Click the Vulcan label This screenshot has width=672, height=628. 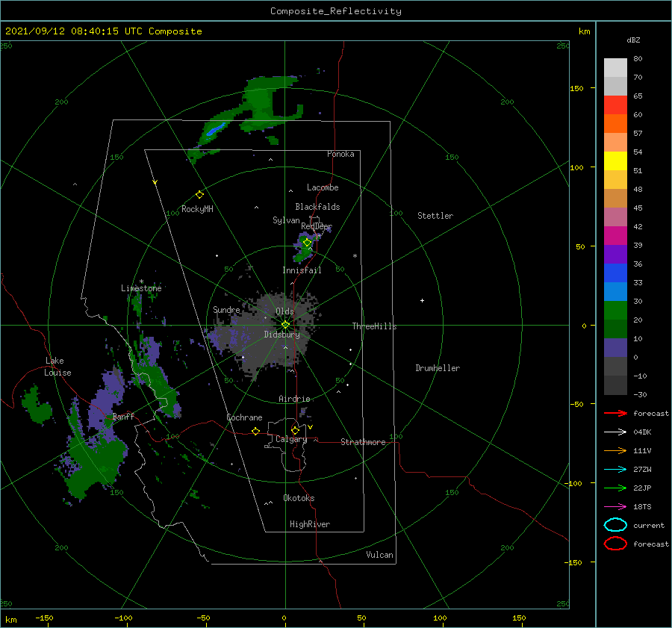379,555
